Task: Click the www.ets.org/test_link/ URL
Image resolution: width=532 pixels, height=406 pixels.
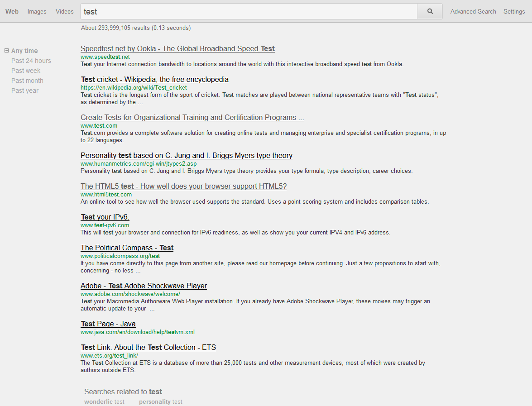Action: (109, 355)
